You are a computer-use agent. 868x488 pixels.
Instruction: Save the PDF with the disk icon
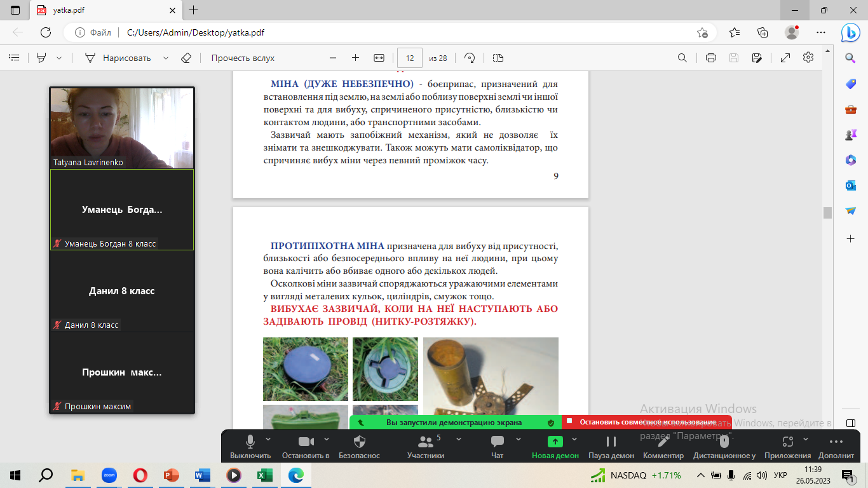pyautogui.click(x=734, y=58)
